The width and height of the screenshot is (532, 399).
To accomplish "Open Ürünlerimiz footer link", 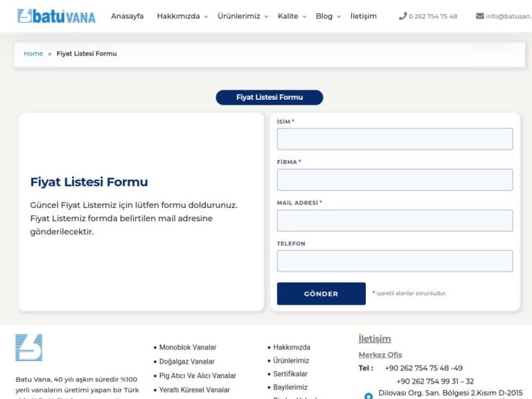I will point(291,361).
